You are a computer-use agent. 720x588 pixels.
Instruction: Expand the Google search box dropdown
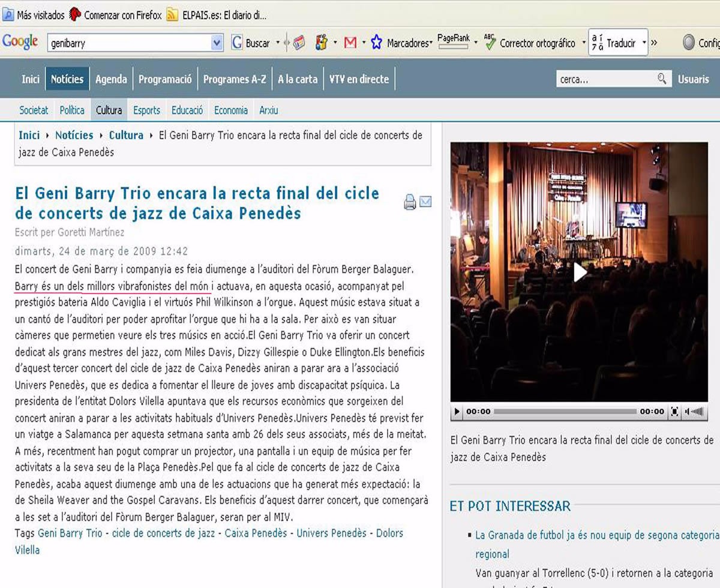coord(217,43)
